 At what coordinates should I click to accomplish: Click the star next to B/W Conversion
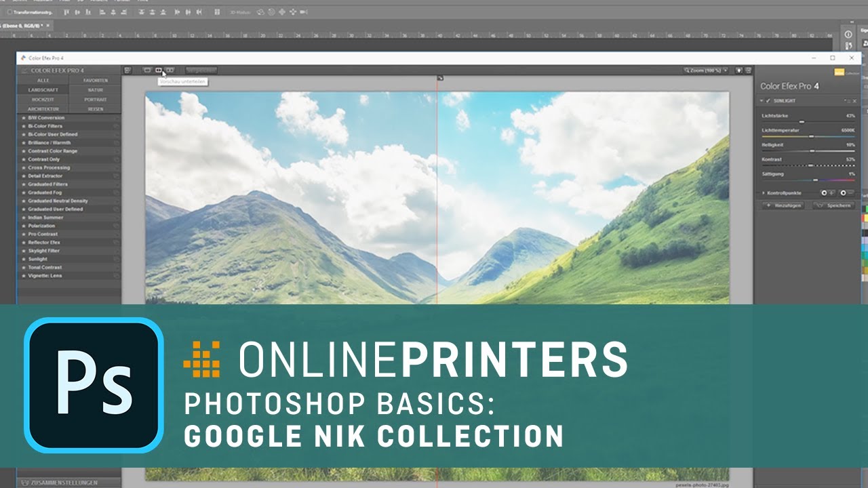[22, 118]
